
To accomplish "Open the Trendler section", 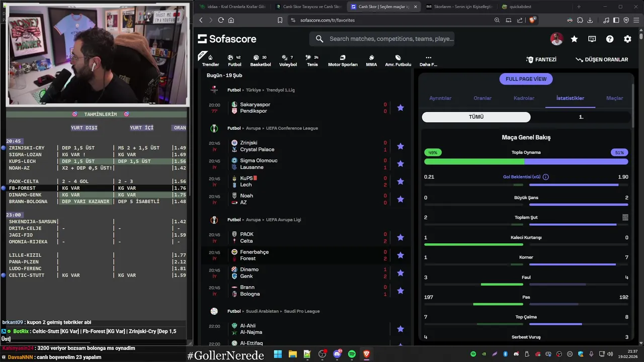I will tap(210, 60).
